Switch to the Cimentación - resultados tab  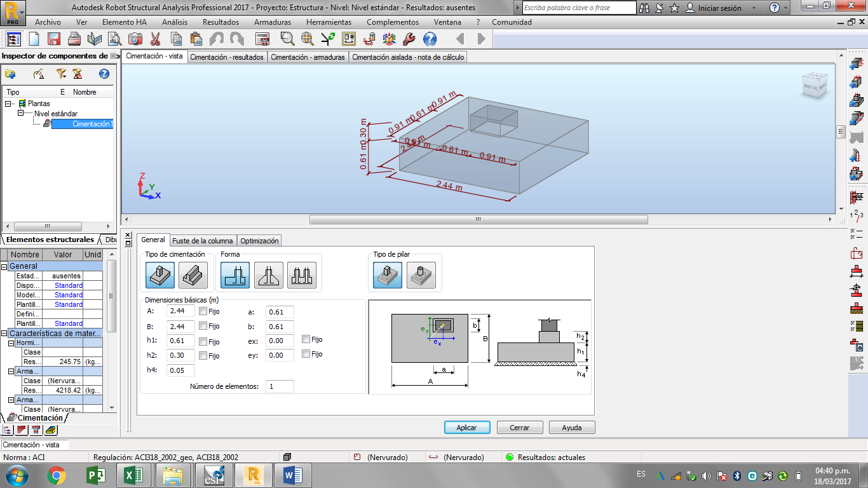(x=227, y=57)
